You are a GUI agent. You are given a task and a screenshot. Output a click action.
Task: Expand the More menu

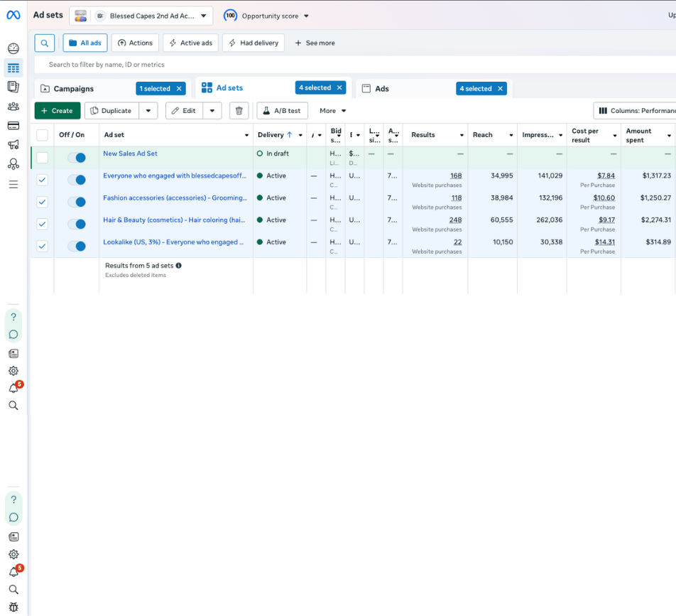(x=333, y=111)
